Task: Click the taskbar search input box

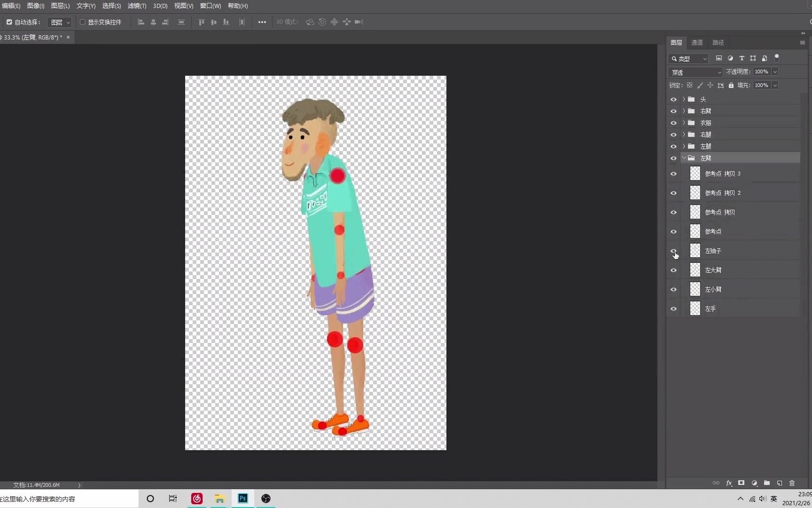Action: (69, 499)
